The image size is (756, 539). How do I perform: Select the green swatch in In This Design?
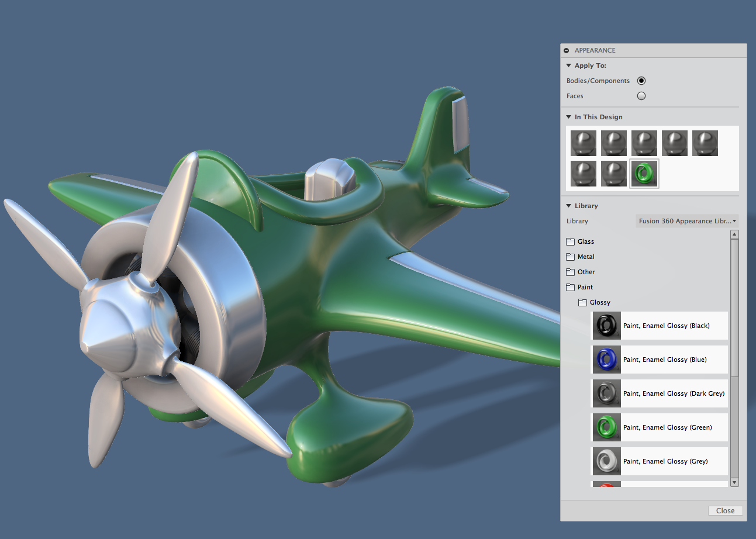click(644, 174)
